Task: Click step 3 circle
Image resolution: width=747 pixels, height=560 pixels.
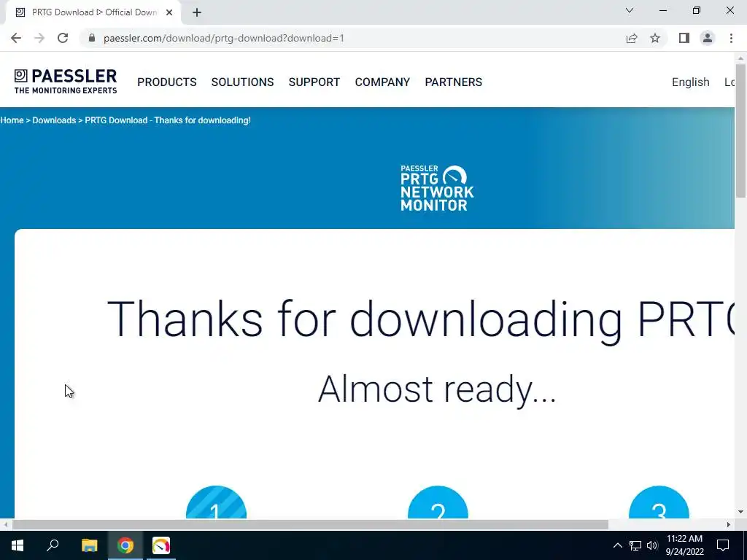Action: pos(659,502)
